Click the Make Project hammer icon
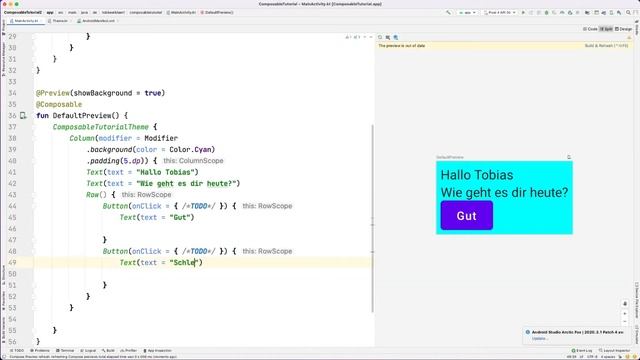 (x=449, y=13)
